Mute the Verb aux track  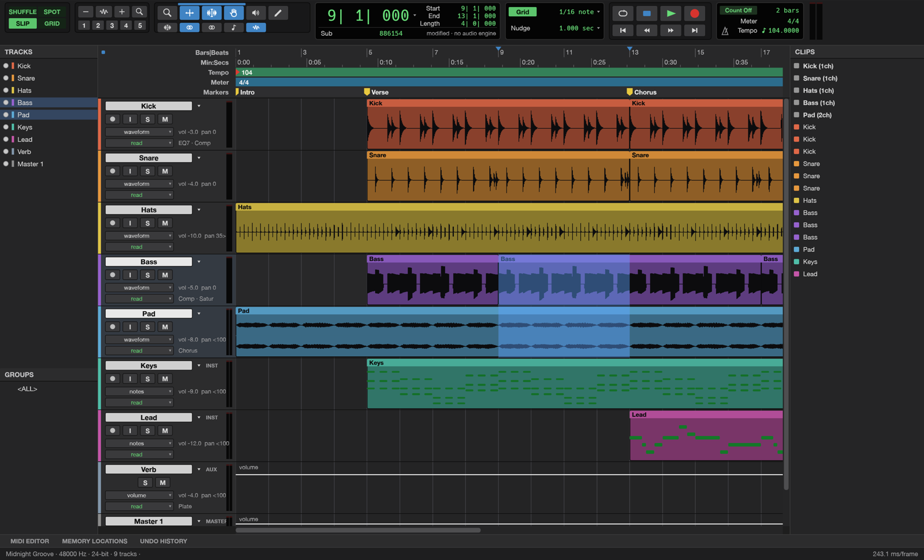click(163, 483)
